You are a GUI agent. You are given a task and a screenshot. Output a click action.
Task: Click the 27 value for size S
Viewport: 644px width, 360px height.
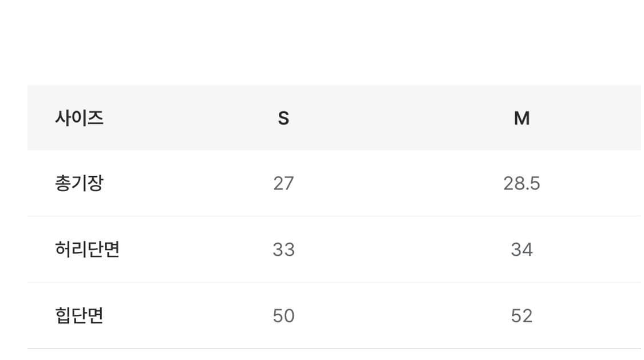coord(283,183)
